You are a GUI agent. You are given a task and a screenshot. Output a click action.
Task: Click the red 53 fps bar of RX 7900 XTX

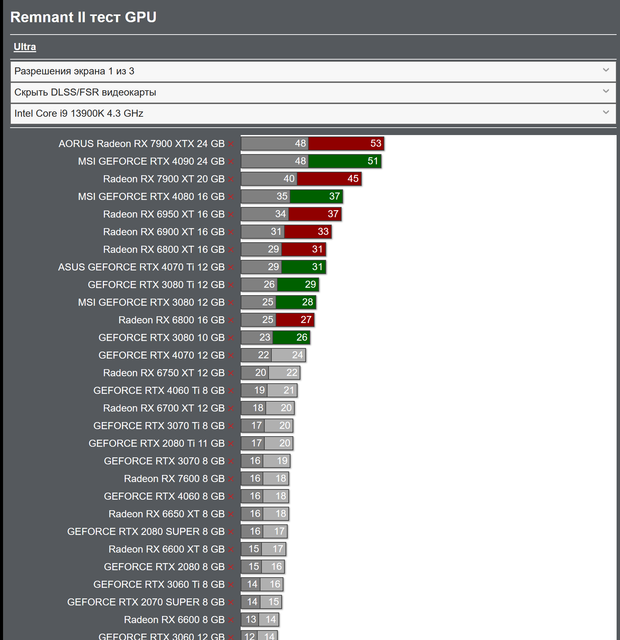click(x=346, y=143)
